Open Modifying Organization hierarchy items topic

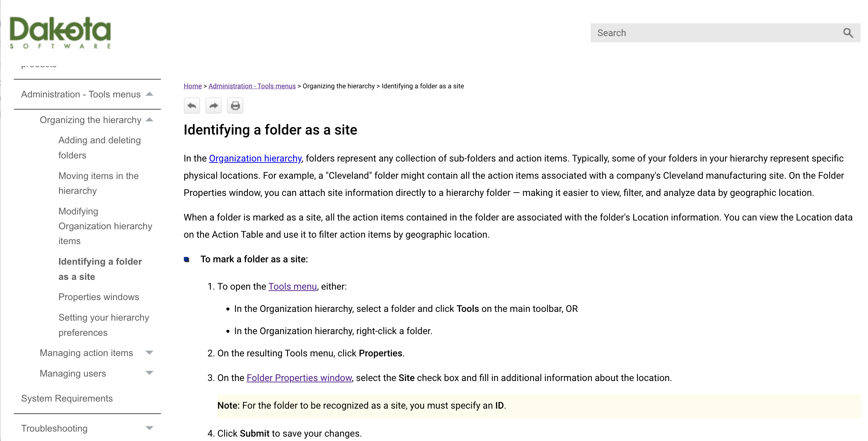[105, 226]
